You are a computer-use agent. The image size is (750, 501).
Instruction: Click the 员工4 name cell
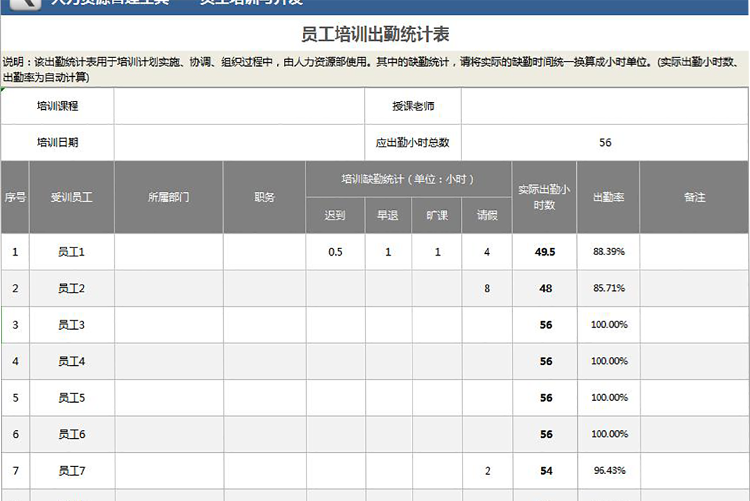72,361
